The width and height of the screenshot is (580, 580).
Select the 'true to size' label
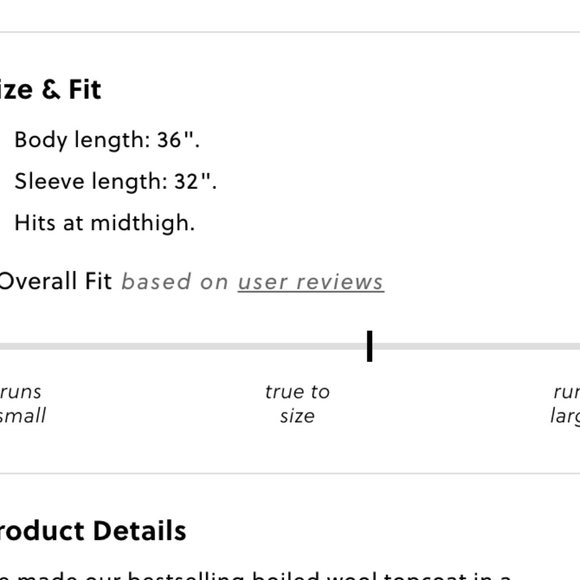pyautogui.click(x=297, y=404)
